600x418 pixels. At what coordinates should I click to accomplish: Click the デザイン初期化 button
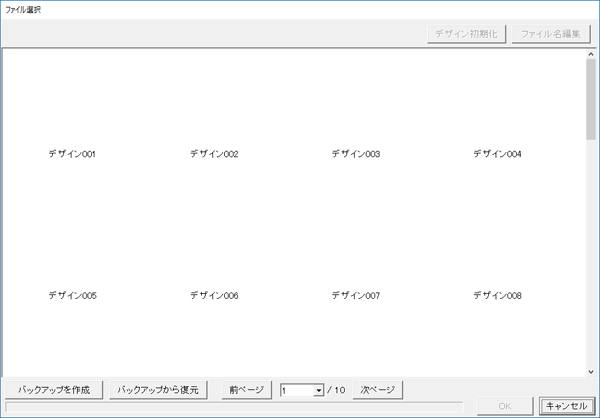(x=466, y=34)
